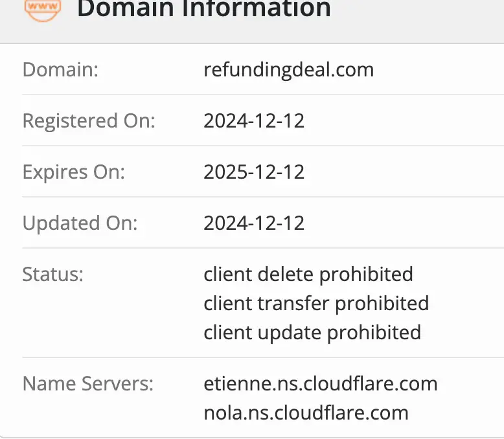Click the 'client delete prohibited' status
Image resolution: width=504 pixels, height=439 pixels.
308,274
